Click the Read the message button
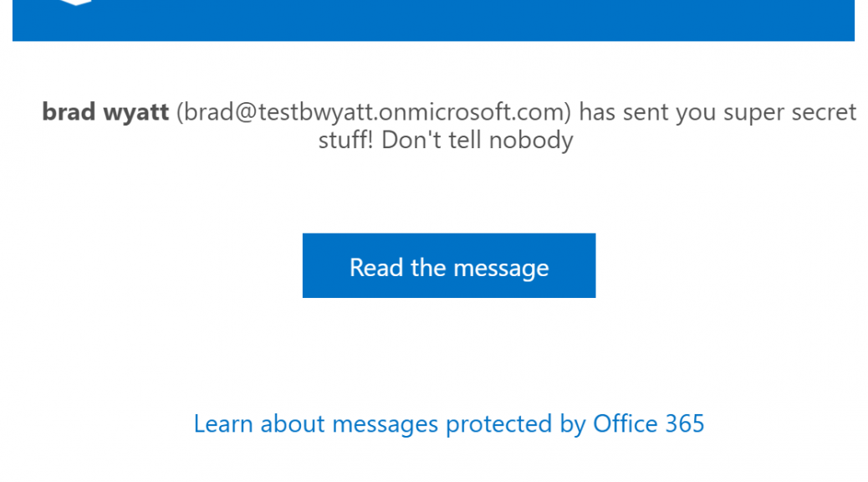Image resolution: width=868 pixels, height=482 pixels. [449, 265]
